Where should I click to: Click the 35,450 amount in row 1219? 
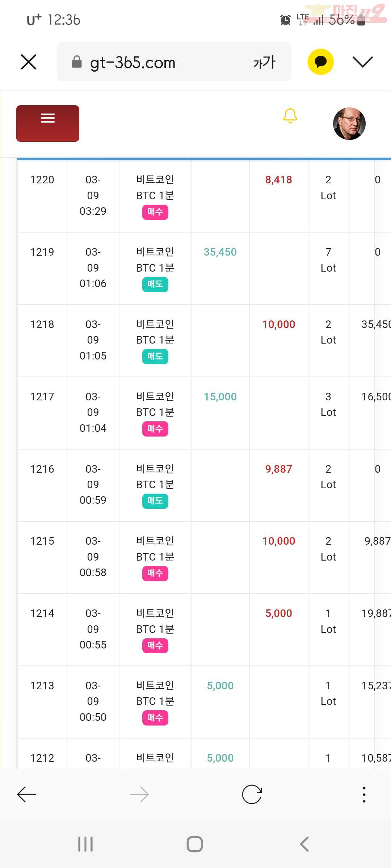(x=220, y=252)
